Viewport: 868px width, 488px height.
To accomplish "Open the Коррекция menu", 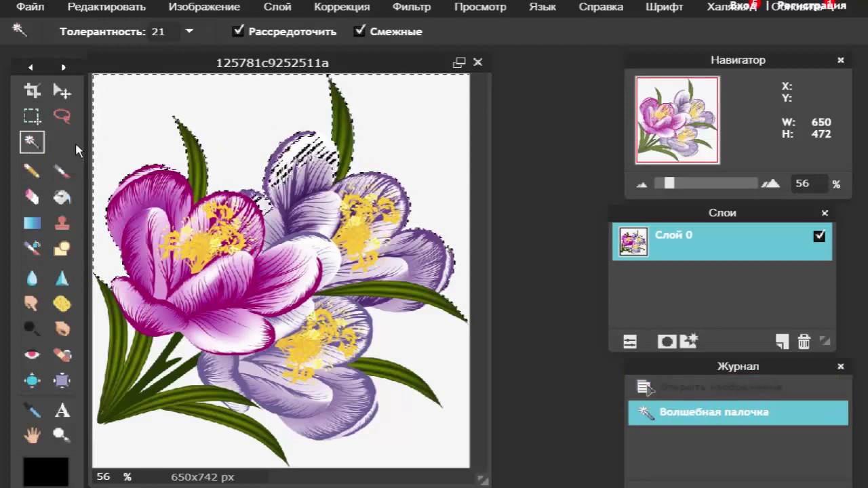I will (x=342, y=7).
